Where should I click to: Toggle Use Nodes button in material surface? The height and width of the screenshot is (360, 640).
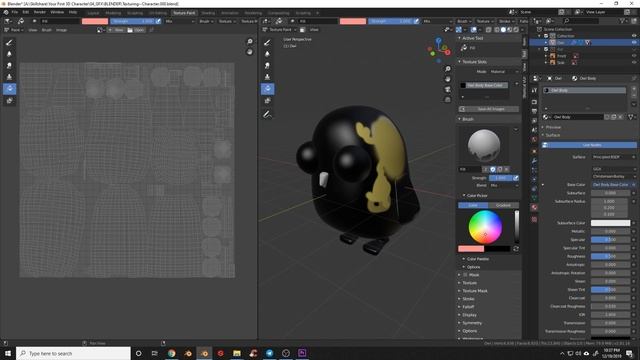589,145
